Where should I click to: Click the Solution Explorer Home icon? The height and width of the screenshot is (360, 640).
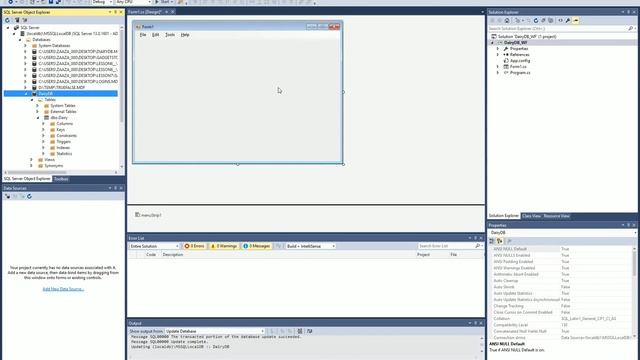click(x=507, y=20)
